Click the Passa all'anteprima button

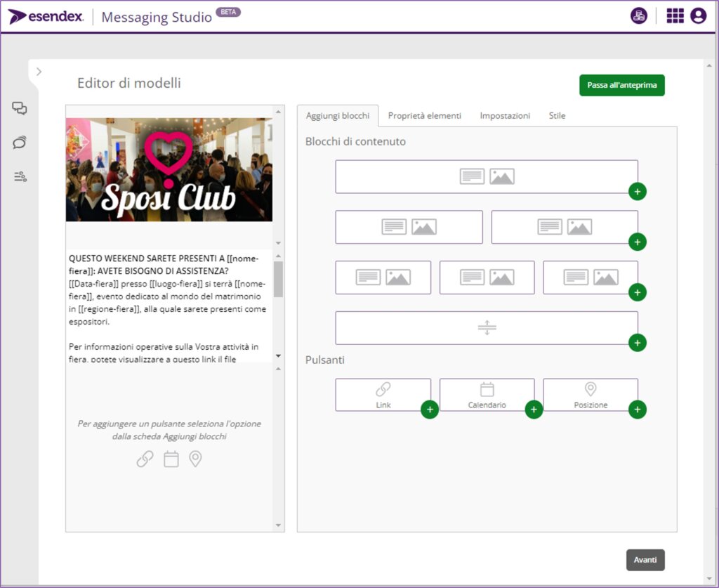click(621, 85)
